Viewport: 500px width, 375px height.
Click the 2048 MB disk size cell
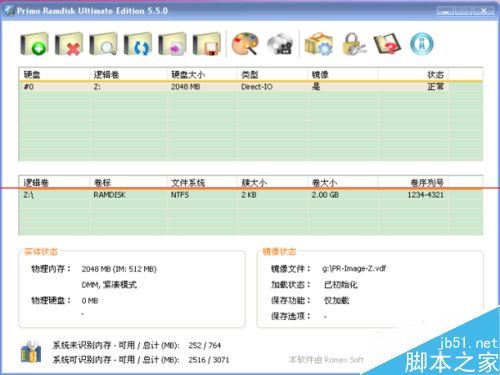[x=185, y=87]
